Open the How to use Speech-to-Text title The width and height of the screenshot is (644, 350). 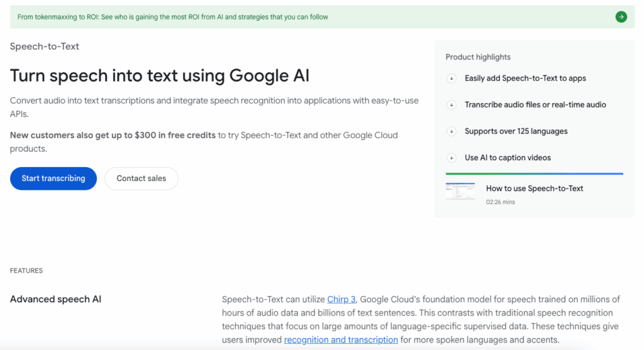(x=535, y=189)
